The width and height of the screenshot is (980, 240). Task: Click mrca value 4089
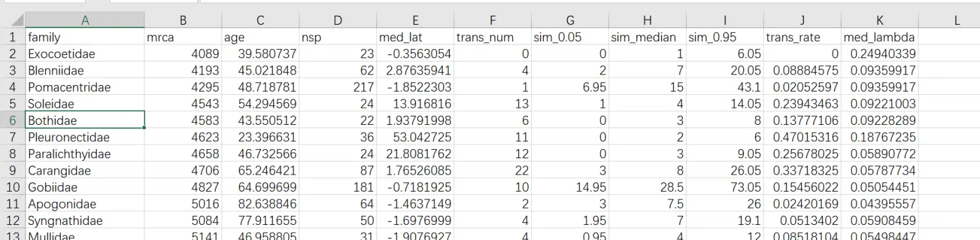coord(183,54)
